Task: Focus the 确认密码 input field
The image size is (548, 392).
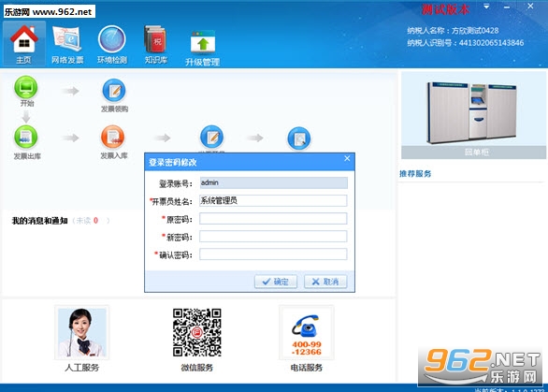Action: pyautogui.click(x=273, y=254)
